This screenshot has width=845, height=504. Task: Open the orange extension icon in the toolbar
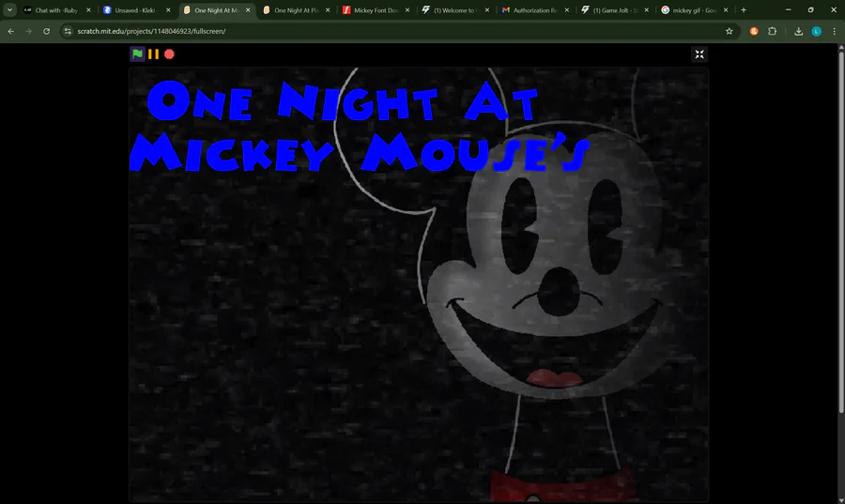754,31
